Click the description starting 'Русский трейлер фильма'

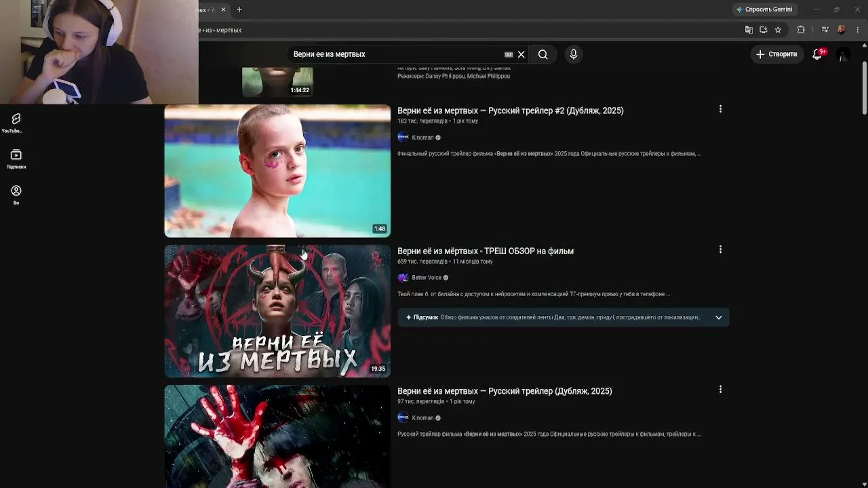[549, 434]
